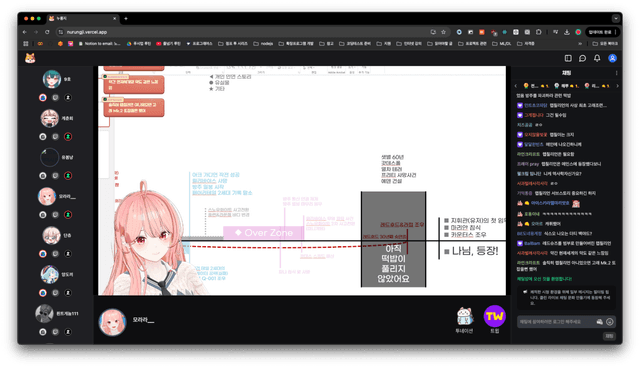Select laughing pink-haired streamer avatar in sidebar
640x368 pixels.
point(50,118)
